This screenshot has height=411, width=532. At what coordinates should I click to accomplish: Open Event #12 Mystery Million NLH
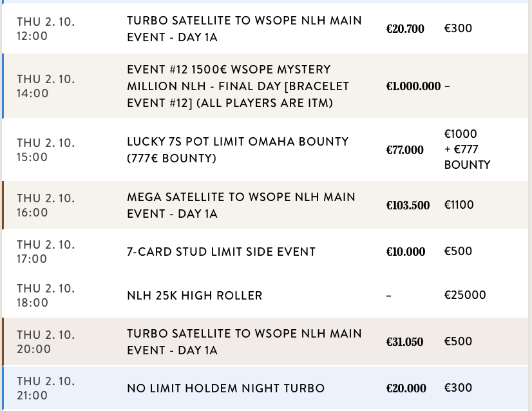pyautogui.click(x=238, y=86)
